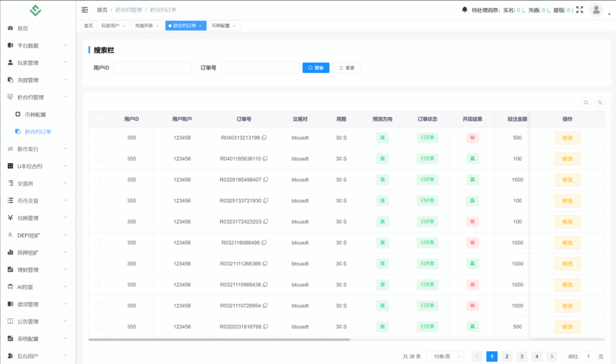The image size is (616, 364).
Task: Collapse the sidebar using the hamburger icon
Action: (x=85, y=10)
